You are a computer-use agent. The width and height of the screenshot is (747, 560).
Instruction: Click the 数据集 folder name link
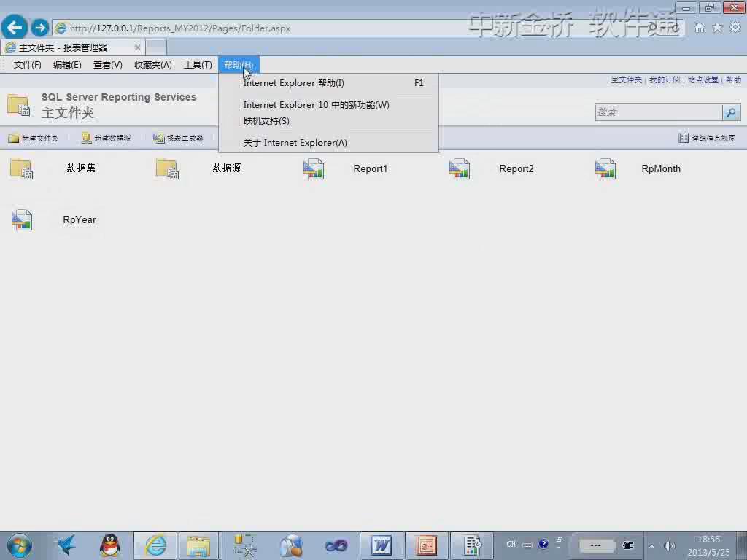[x=81, y=168]
